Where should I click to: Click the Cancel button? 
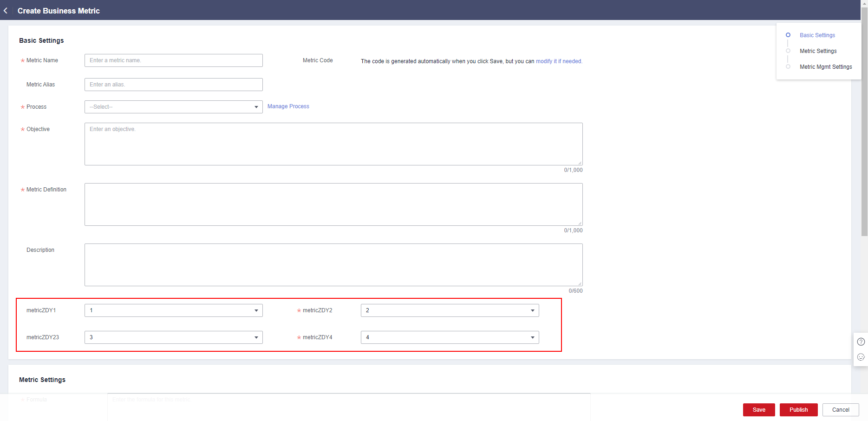(841, 410)
